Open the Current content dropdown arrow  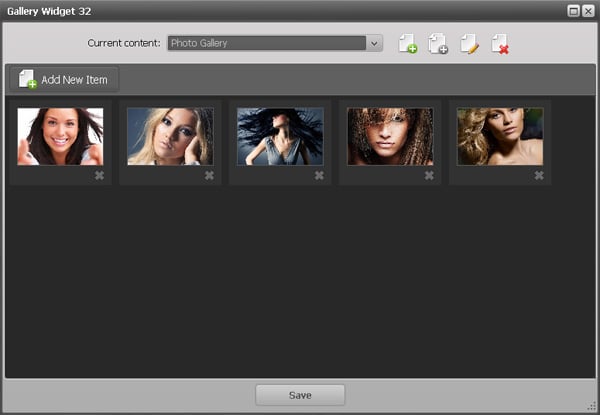point(374,43)
